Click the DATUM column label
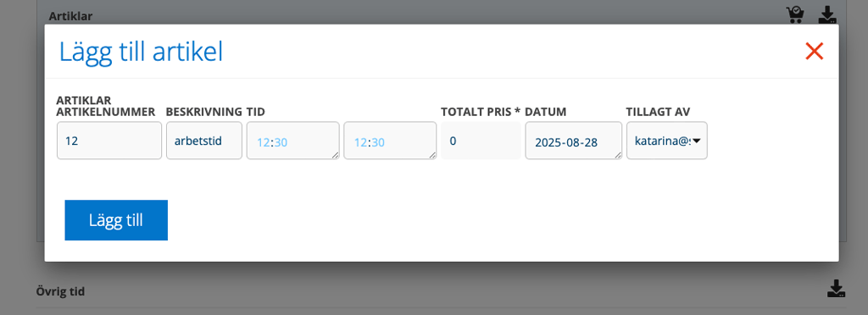868x315 pixels. [546, 112]
